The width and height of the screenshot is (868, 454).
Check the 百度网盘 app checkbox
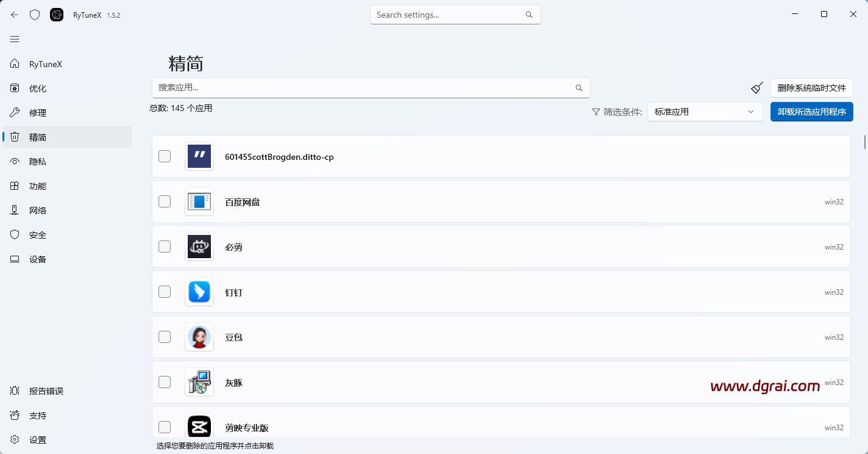tap(165, 201)
